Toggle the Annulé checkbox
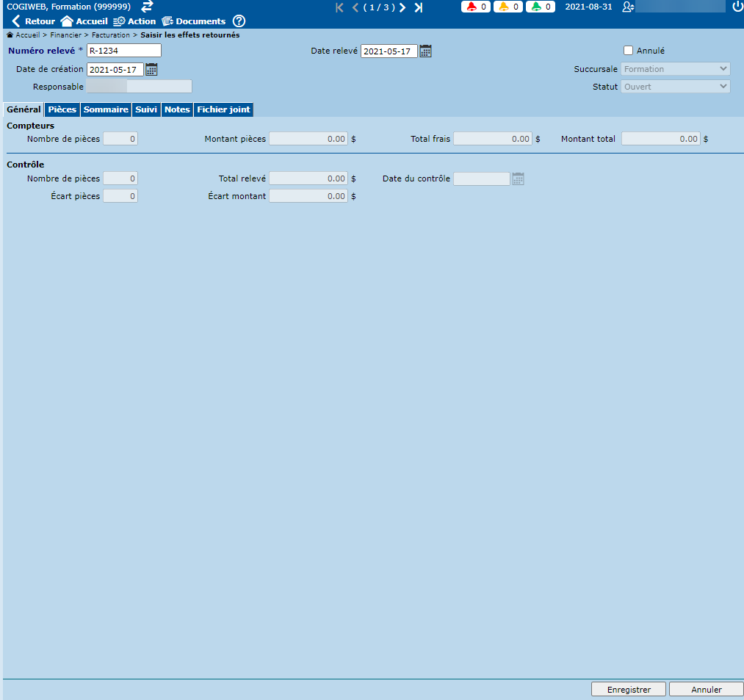The height and width of the screenshot is (700, 744). click(x=628, y=51)
